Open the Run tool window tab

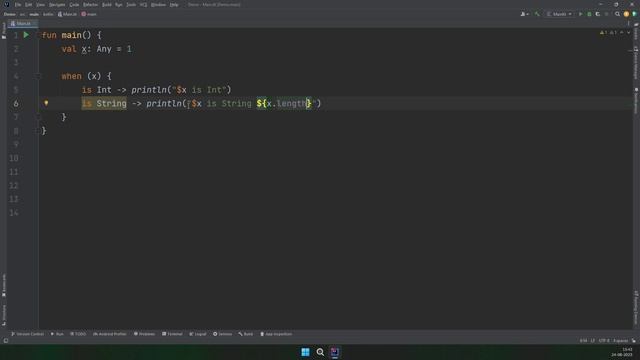(57, 334)
